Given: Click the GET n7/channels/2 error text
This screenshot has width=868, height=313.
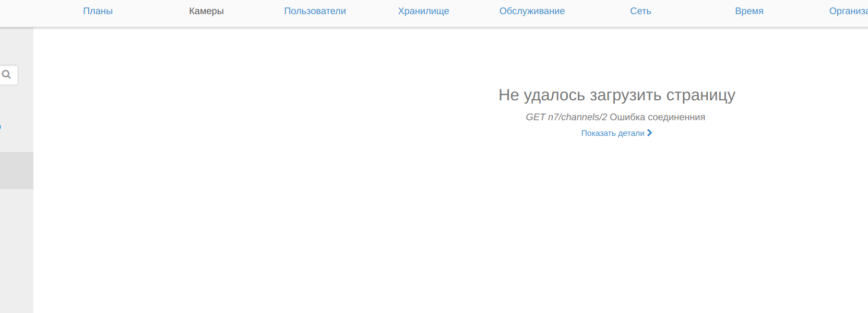Looking at the screenshot, I should 566,117.
